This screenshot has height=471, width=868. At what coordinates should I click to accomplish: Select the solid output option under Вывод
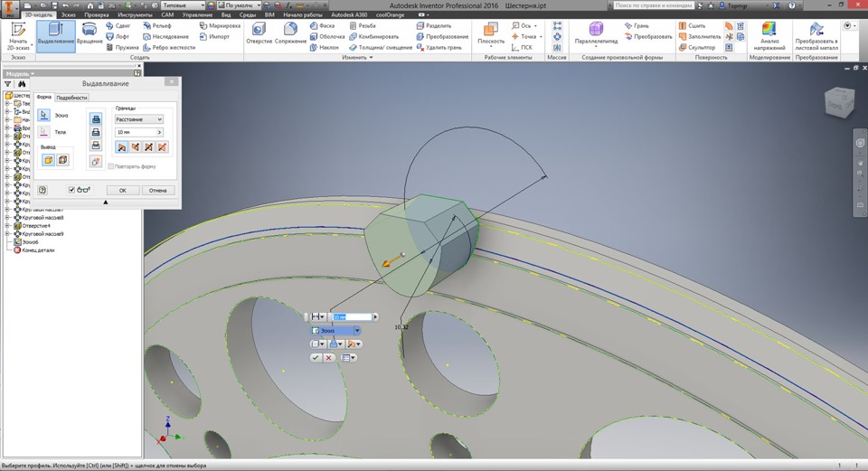[49, 160]
